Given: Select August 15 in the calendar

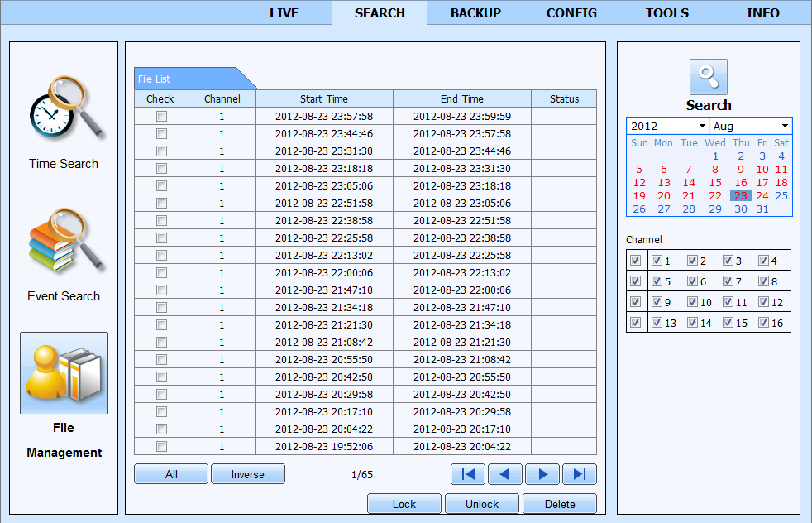Looking at the screenshot, I should pos(715,182).
